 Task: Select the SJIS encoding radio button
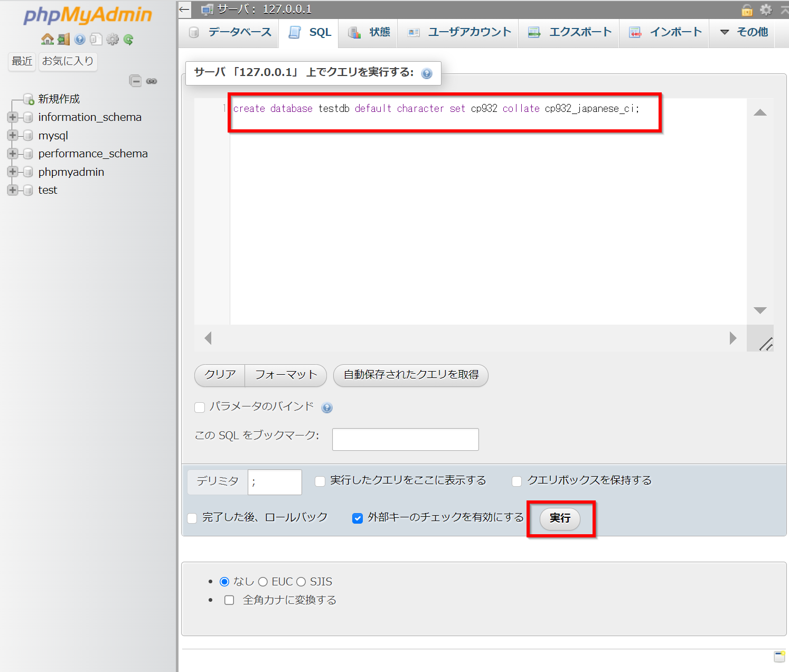pos(301,582)
